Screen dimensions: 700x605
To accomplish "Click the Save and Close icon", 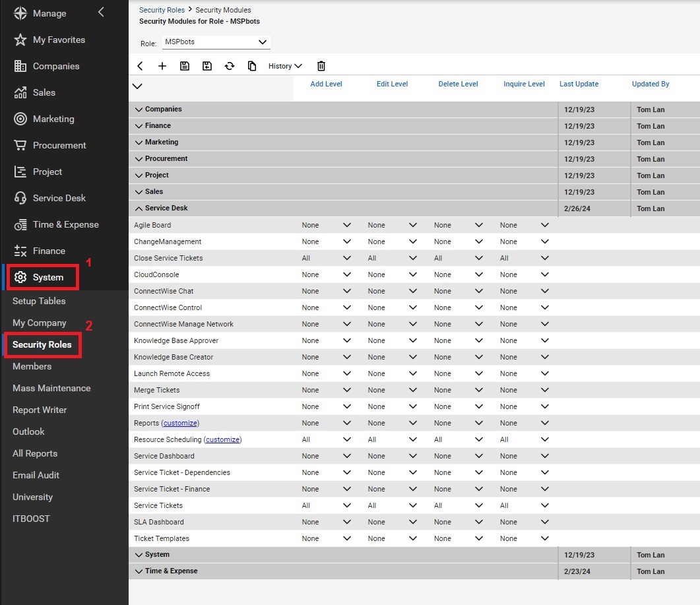I will tap(207, 66).
